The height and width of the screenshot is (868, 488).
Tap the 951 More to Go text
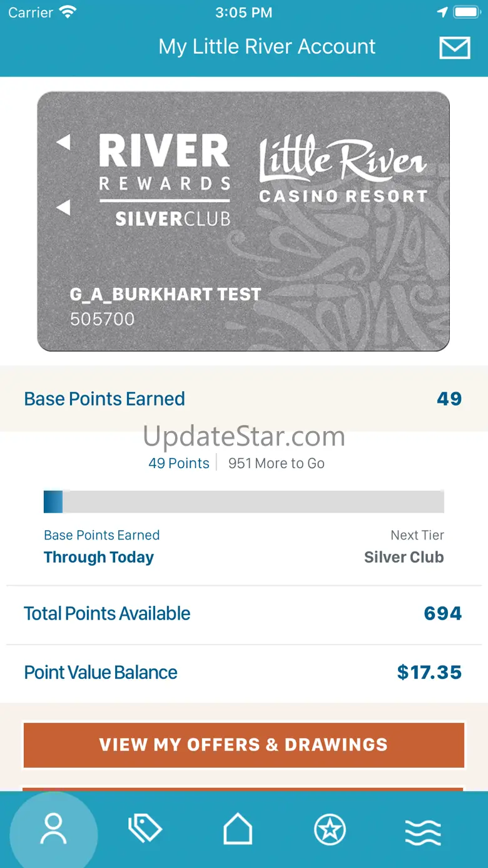277,463
